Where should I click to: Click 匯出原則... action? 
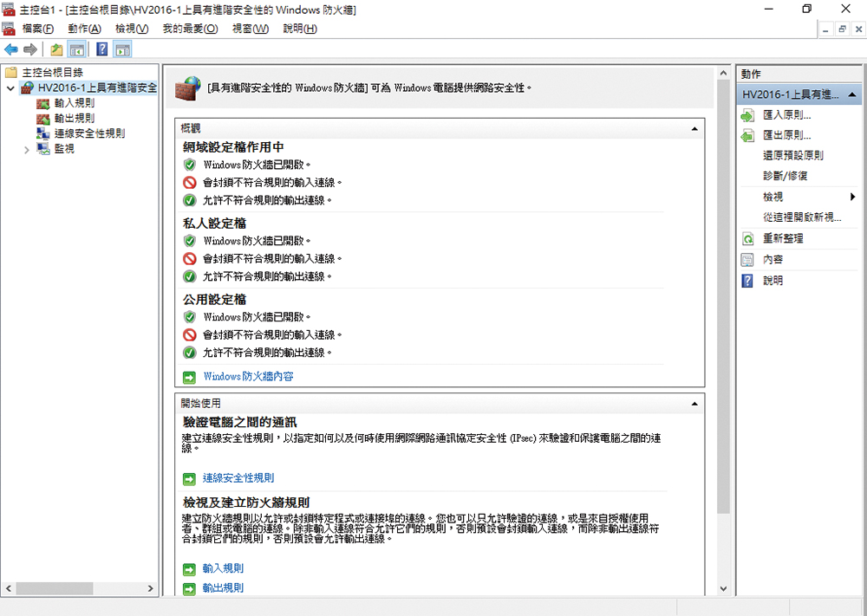tap(787, 135)
